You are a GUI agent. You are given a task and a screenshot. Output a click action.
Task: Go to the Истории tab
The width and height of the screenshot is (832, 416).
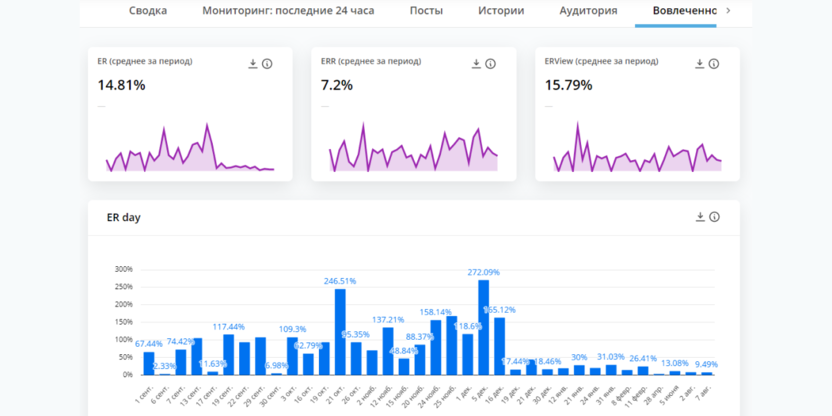(x=500, y=11)
